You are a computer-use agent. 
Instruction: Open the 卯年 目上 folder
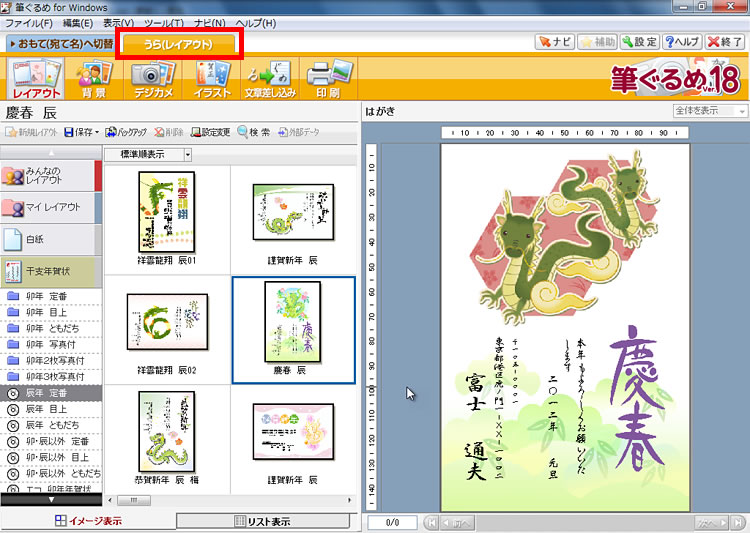tap(51, 312)
